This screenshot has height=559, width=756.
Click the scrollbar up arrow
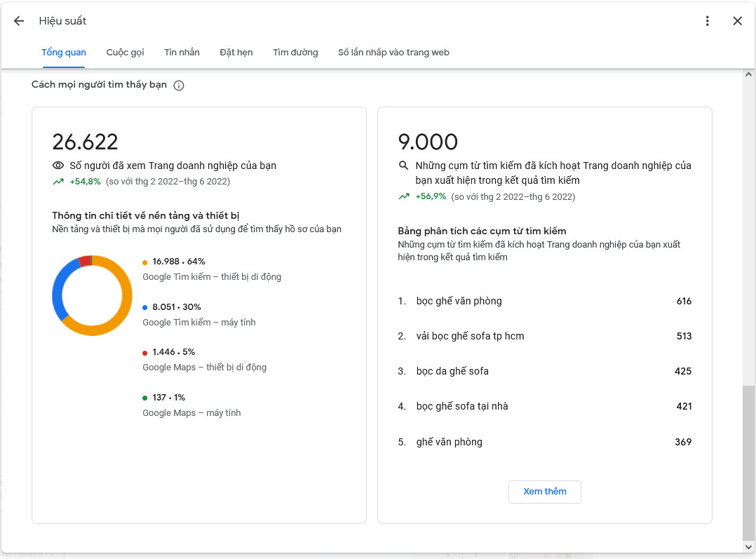coord(748,74)
